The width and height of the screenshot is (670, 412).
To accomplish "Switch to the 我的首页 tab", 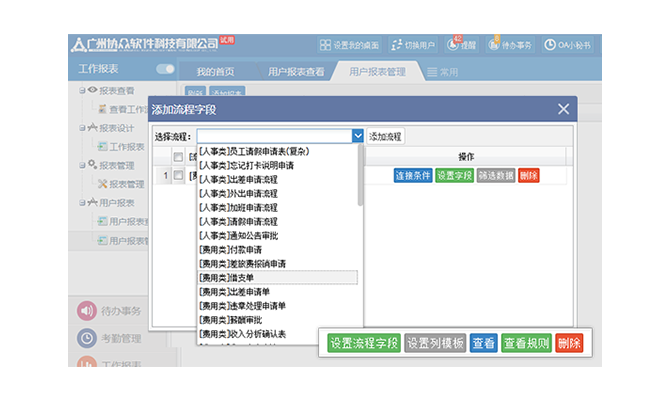I will pyautogui.click(x=215, y=72).
